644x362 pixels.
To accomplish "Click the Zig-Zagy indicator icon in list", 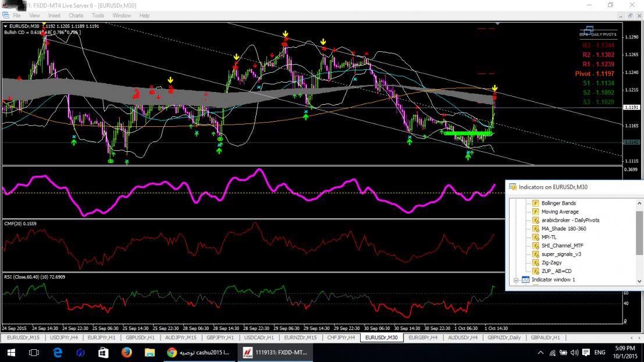I will [x=535, y=262].
